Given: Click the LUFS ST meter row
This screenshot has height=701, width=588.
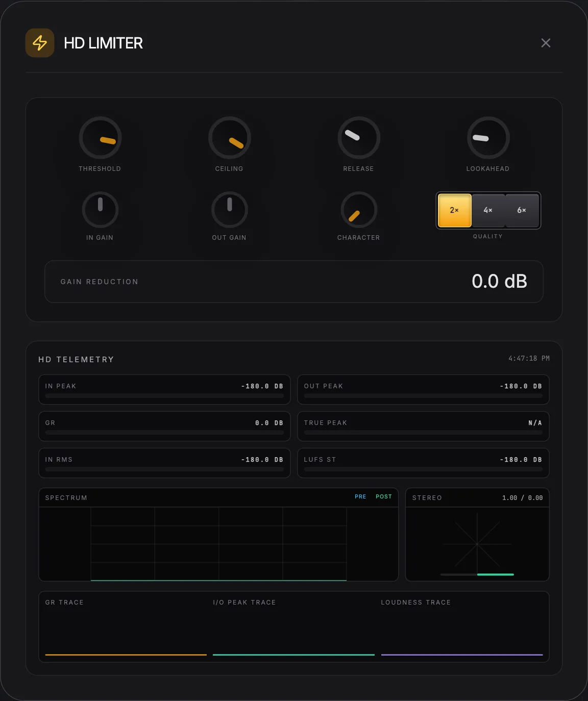Looking at the screenshot, I should pyautogui.click(x=423, y=463).
